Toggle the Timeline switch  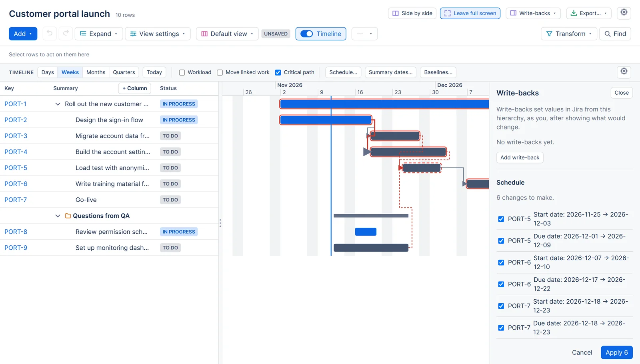tap(307, 34)
